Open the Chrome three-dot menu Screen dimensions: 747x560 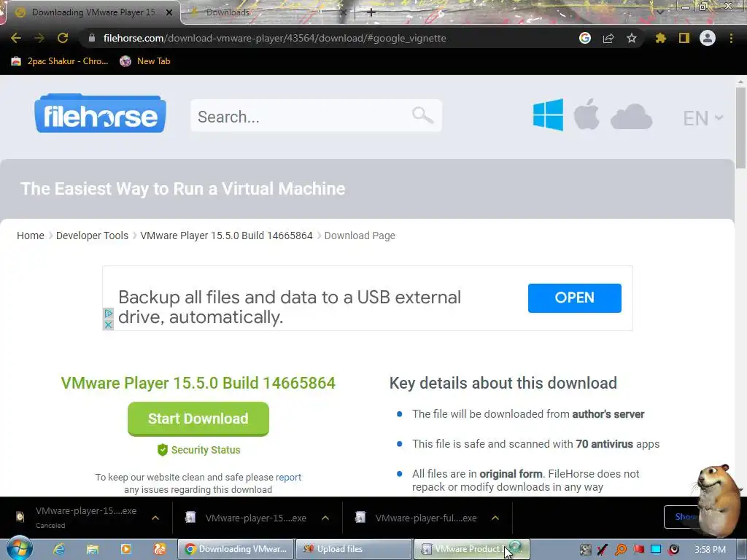coord(731,38)
